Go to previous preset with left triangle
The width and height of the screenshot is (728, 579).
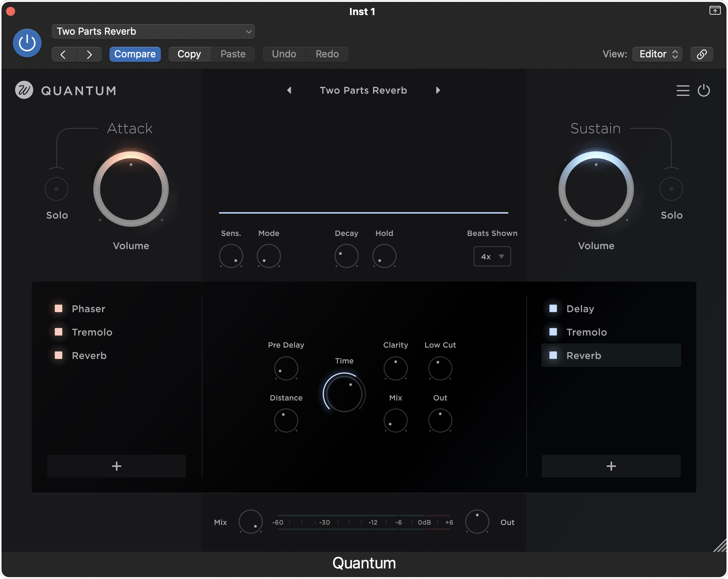[289, 90]
